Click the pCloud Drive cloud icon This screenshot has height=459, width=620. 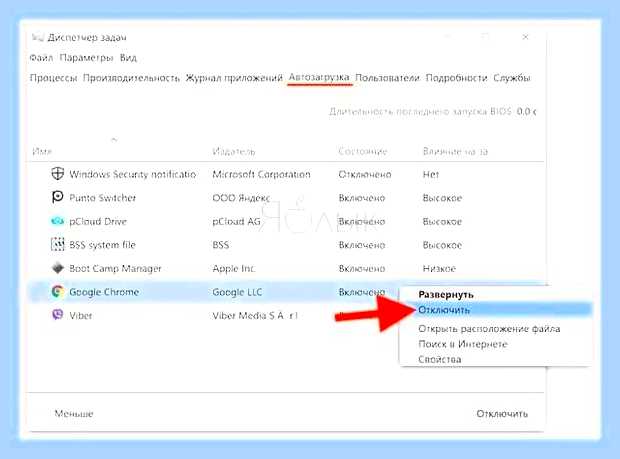pyautogui.click(x=58, y=221)
